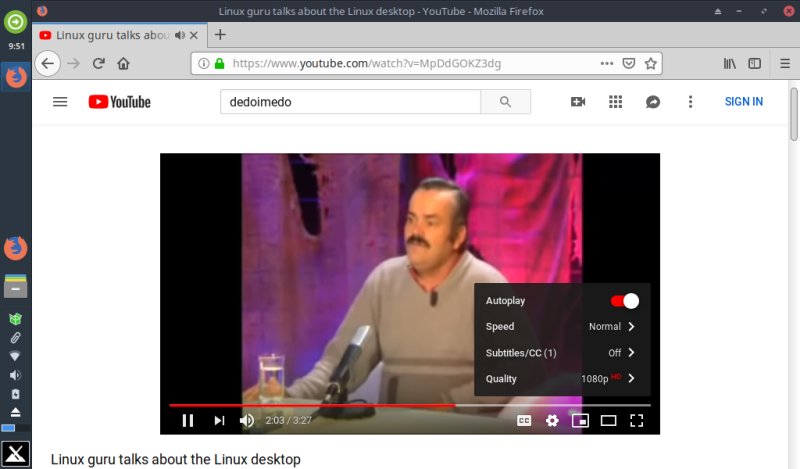This screenshot has height=469, width=800.
Task: Open the YouTube hamburger guide menu
Action: tap(60, 102)
